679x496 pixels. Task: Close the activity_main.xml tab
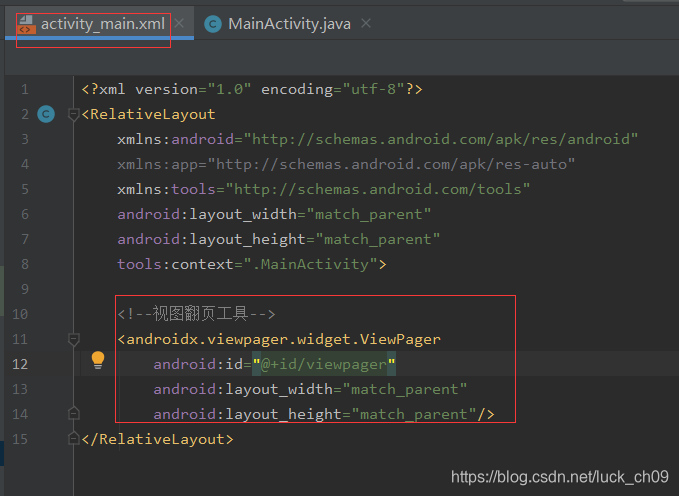(x=179, y=23)
